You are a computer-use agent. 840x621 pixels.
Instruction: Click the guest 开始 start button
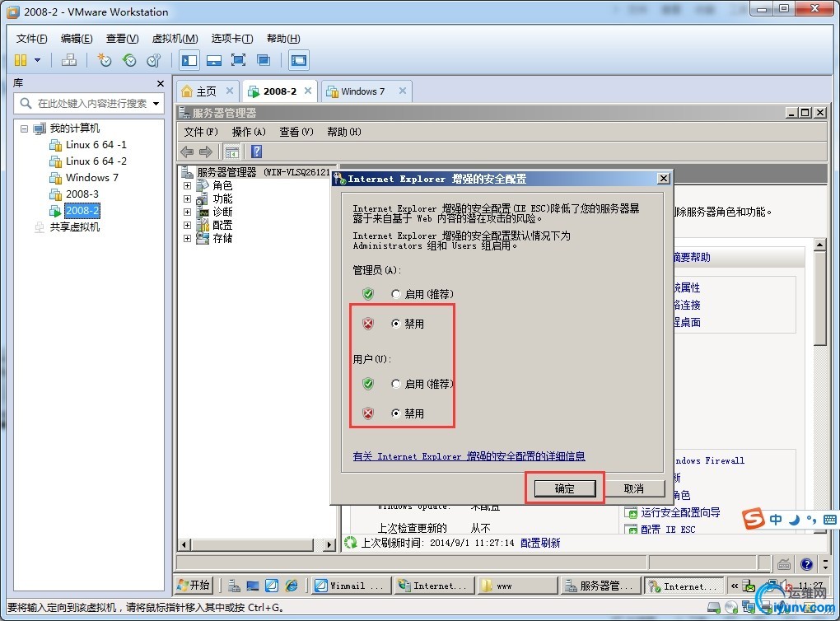[x=194, y=586]
